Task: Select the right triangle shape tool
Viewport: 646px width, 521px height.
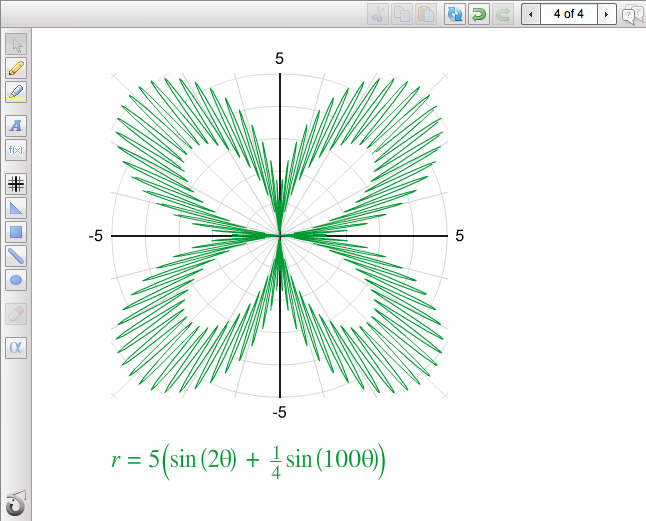Action: [16, 207]
